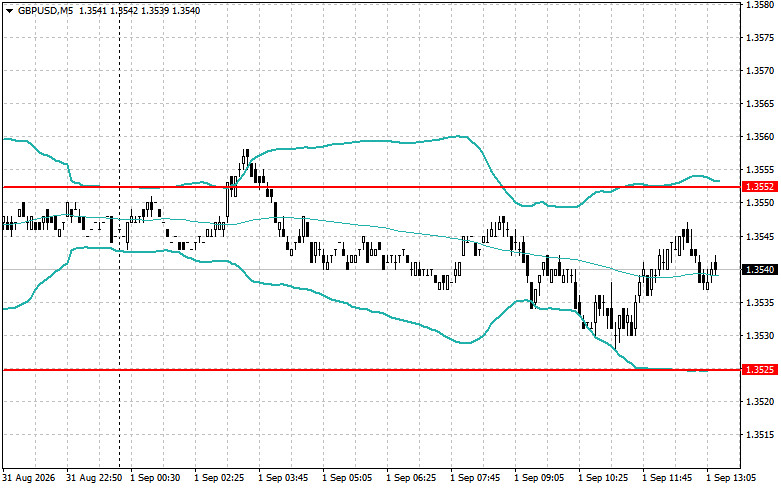This screenshot has height=489, width=781.
Task: Click the 1.3535 price scale value
Action: pos(760,302)
